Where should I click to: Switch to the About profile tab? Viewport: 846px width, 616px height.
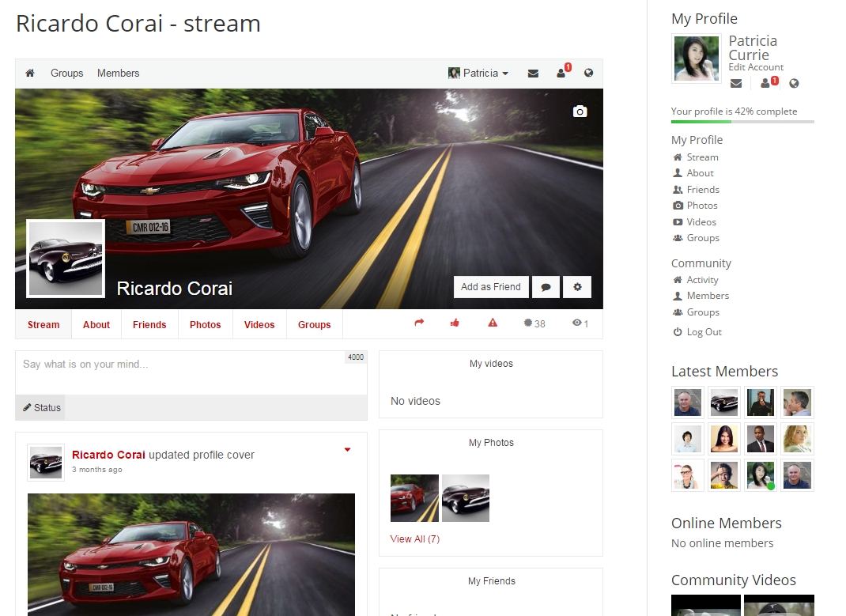coord(96,325)
